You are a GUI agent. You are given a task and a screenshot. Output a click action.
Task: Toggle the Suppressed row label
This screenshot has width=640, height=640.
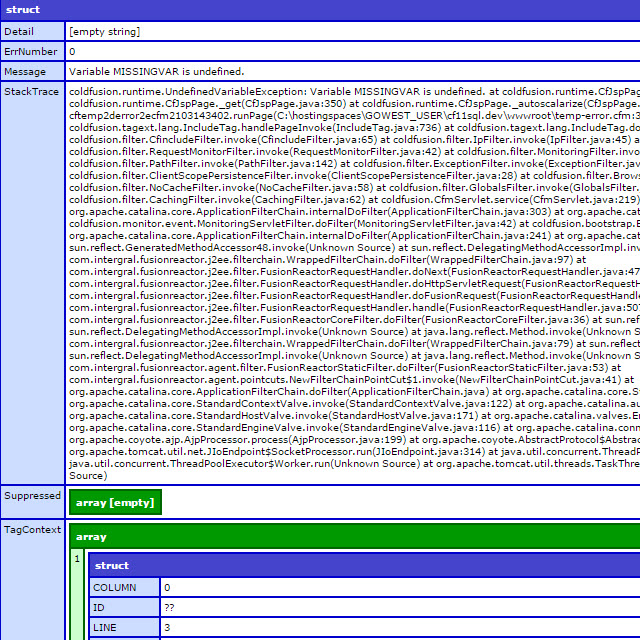33,502
